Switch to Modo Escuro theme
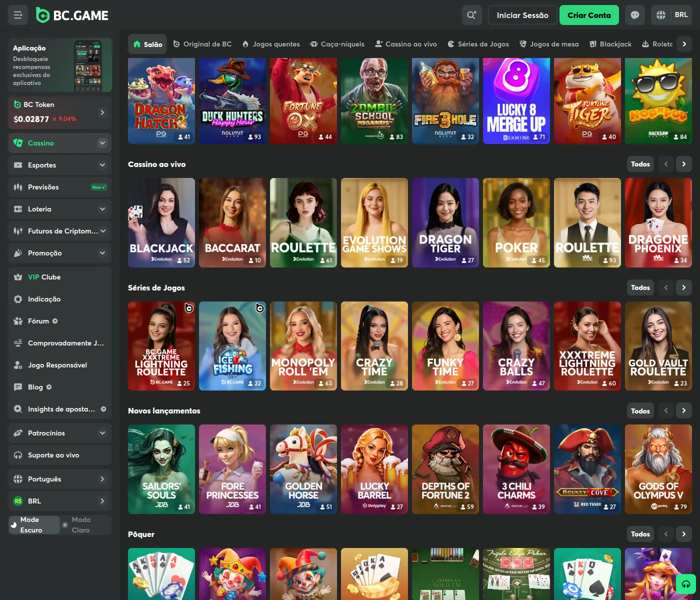The width and height of the screenshot is (700, 600). (34, 525)
